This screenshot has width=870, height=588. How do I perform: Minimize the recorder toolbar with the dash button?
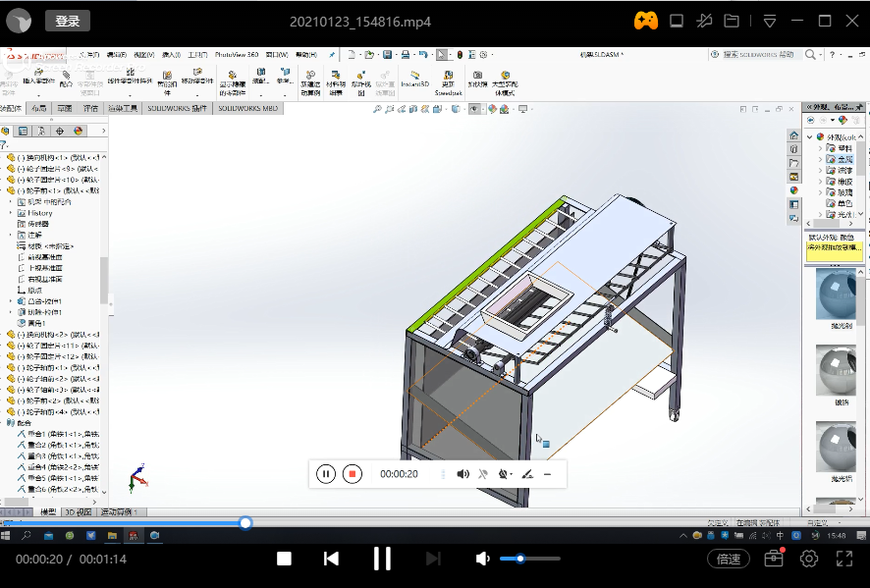pos(547,474)
